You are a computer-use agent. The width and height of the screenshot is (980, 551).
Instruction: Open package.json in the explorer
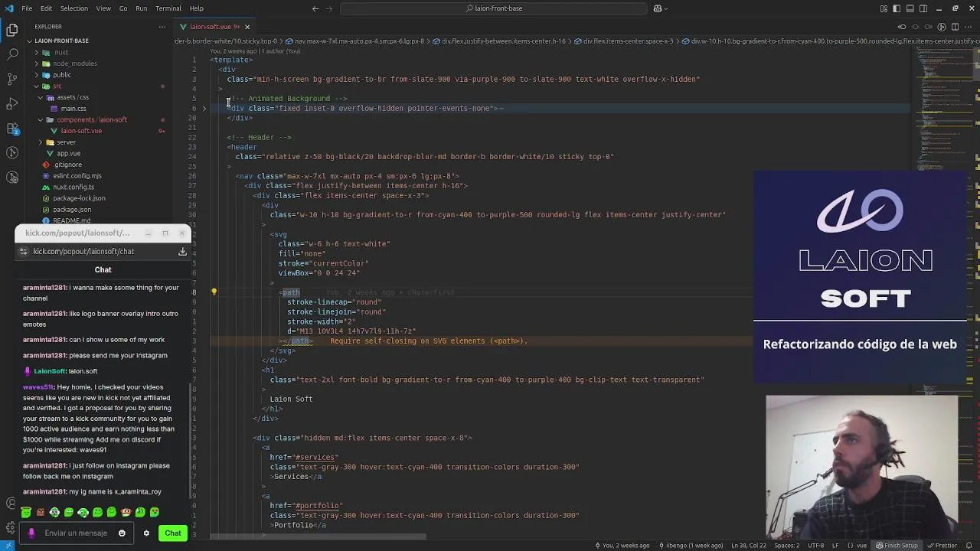[x=72, y=210]
